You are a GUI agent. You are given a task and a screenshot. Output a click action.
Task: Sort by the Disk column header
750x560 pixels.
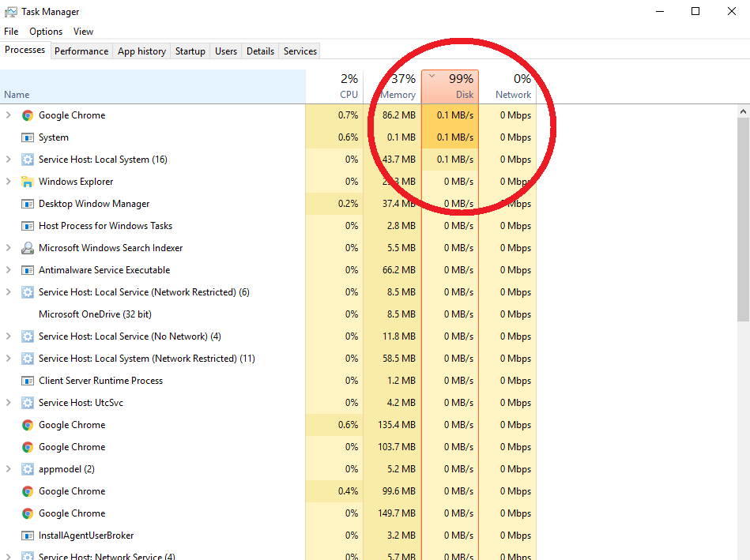450,87
